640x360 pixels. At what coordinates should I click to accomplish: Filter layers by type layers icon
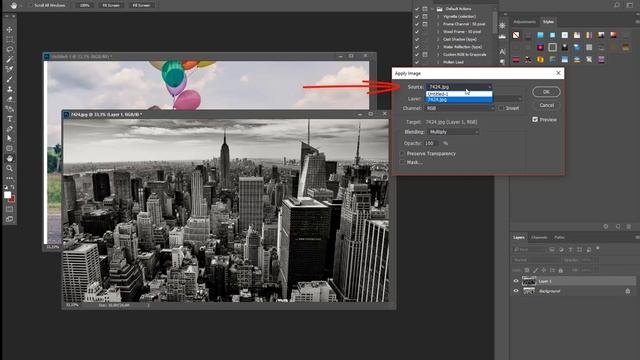570,249
